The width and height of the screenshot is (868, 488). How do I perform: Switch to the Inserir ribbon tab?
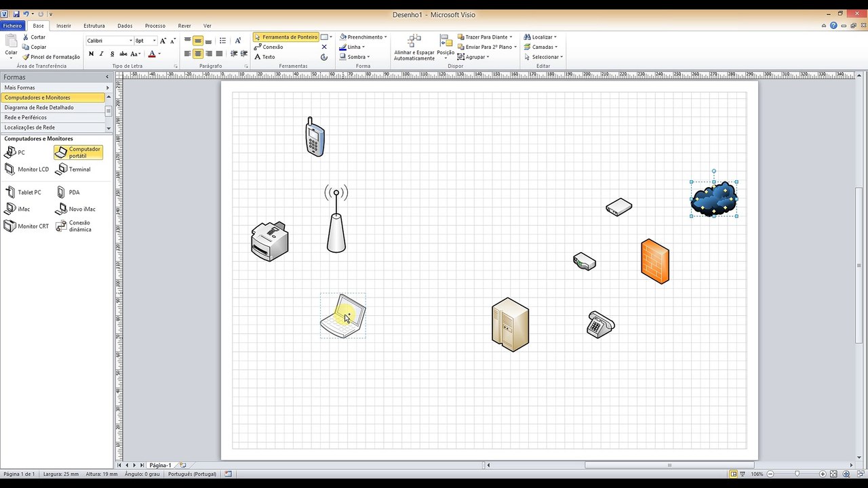[64, 26]
